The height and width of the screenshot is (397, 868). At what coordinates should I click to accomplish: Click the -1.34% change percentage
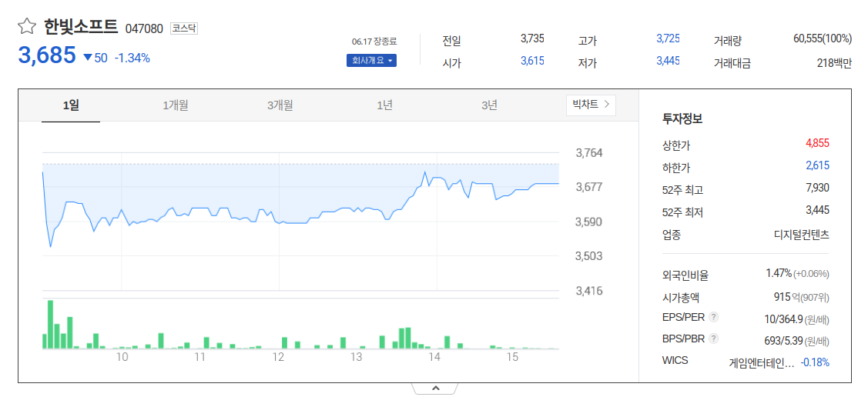(x=132, y=58)
